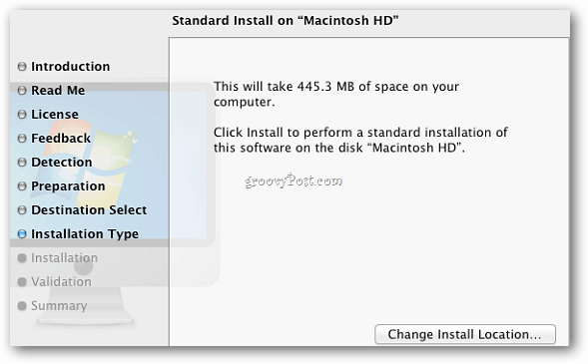The height and width of the screenshot is (364, 588).
Task: Click the Detection step bullet icon
Action: (x=22, y=163)
